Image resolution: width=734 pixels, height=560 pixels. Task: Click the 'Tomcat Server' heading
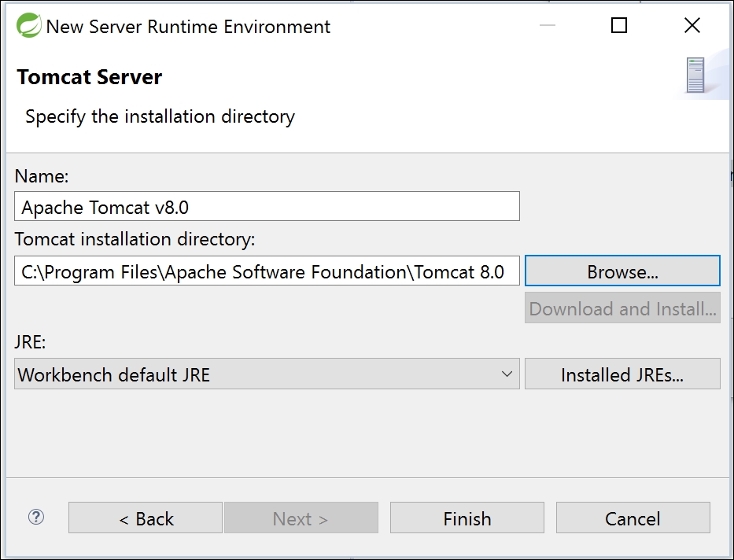90,77
